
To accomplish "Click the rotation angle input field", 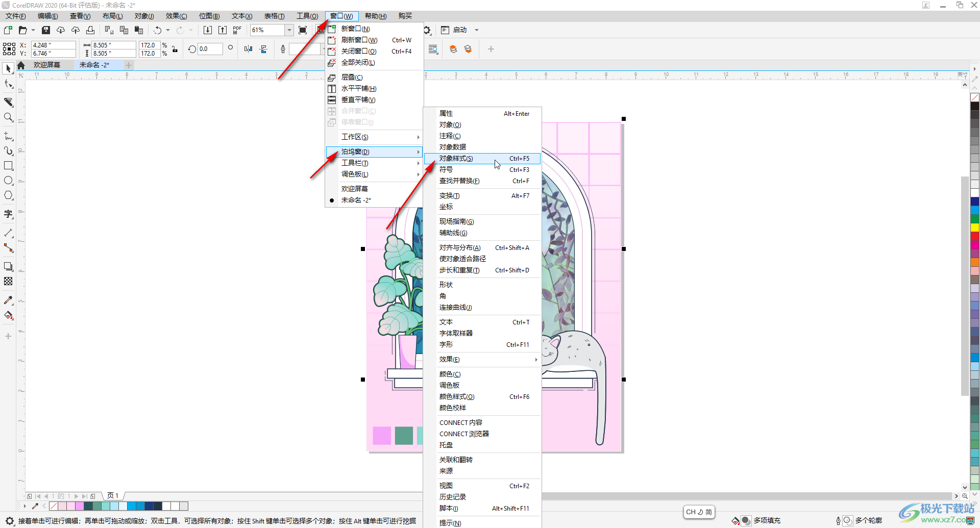I will pyautogui.click(x=210, y=49).
